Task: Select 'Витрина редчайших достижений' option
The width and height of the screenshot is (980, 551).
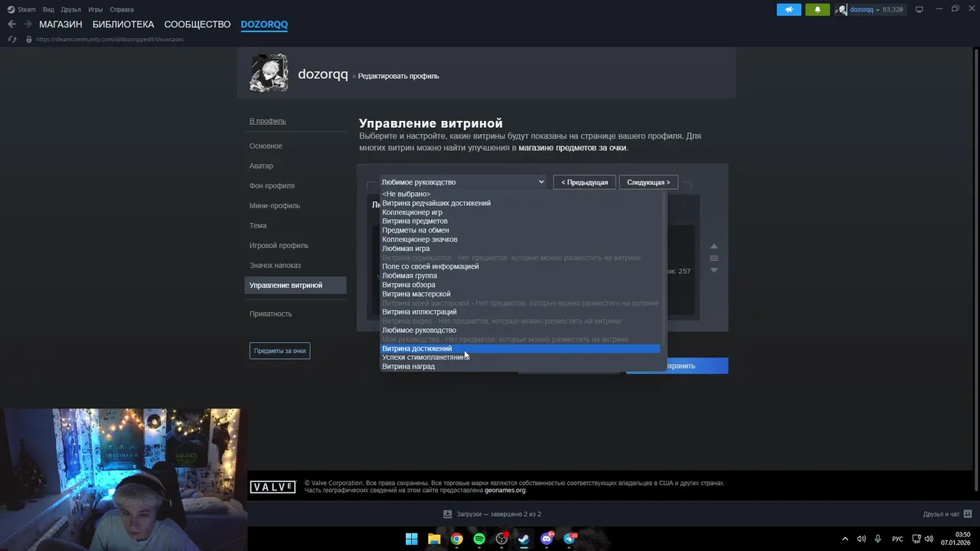Action: [521, 203]
